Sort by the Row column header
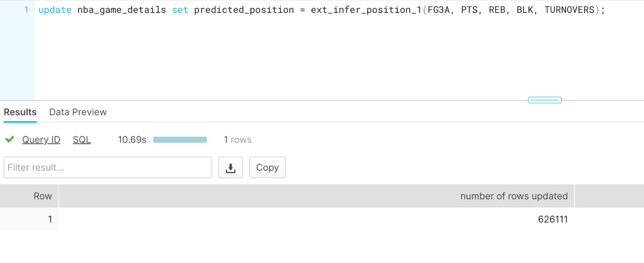The height and width of the screenshot is (263, 644). point(43,196)
